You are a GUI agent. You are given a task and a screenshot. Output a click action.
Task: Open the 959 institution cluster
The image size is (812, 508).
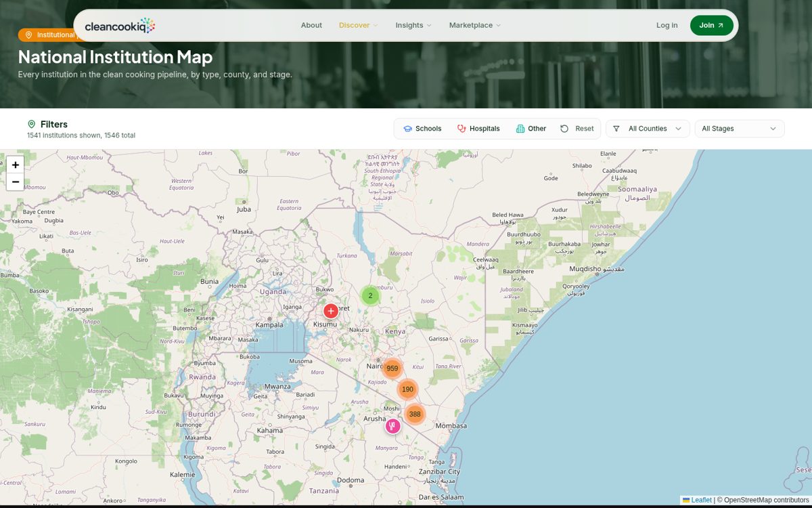click(392, 368)
